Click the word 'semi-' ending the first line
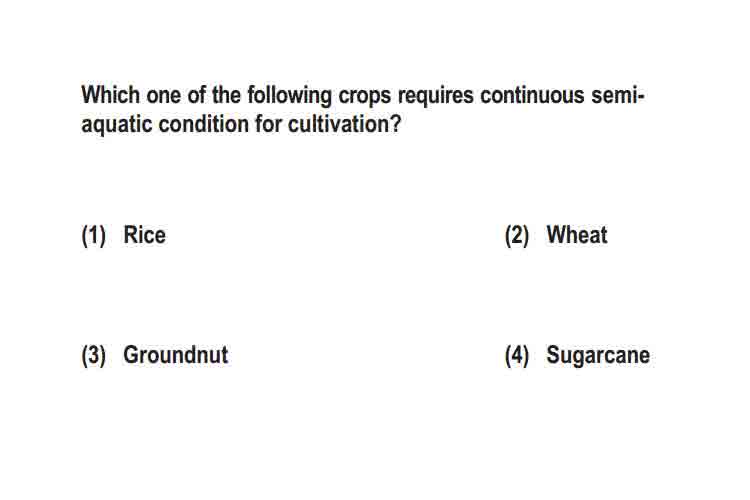The image size is (750, 500). [x=618, y=95]
